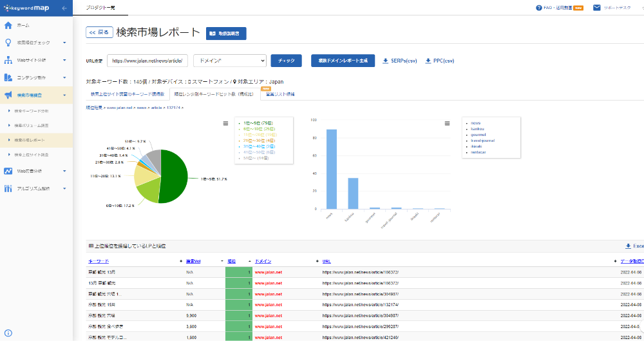Collapse the sidebar with the back arrow

[62, 8]
